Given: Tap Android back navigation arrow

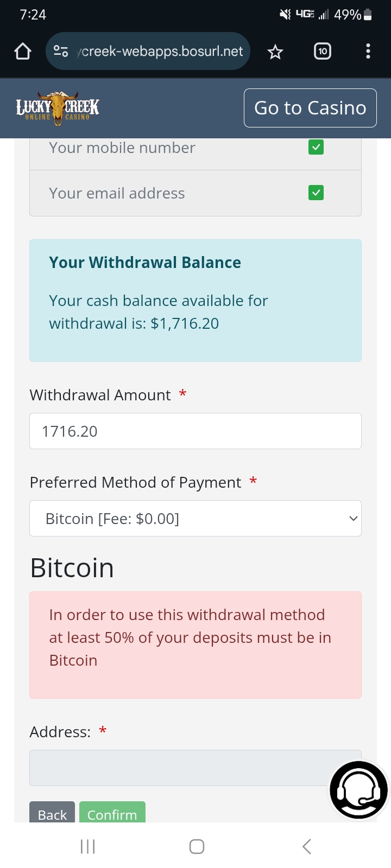Looking at the screenshot, I should point(307,846).
